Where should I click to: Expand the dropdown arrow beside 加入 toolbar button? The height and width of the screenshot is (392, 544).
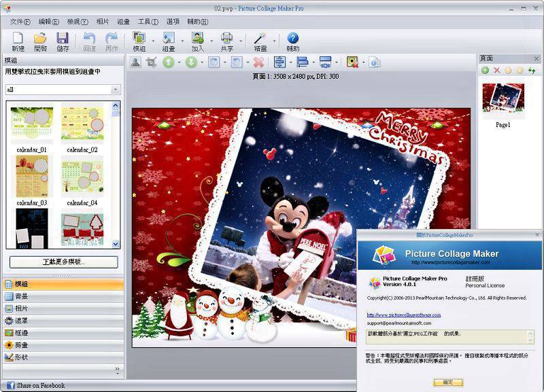pyautogui.click(x=211, y=41)
